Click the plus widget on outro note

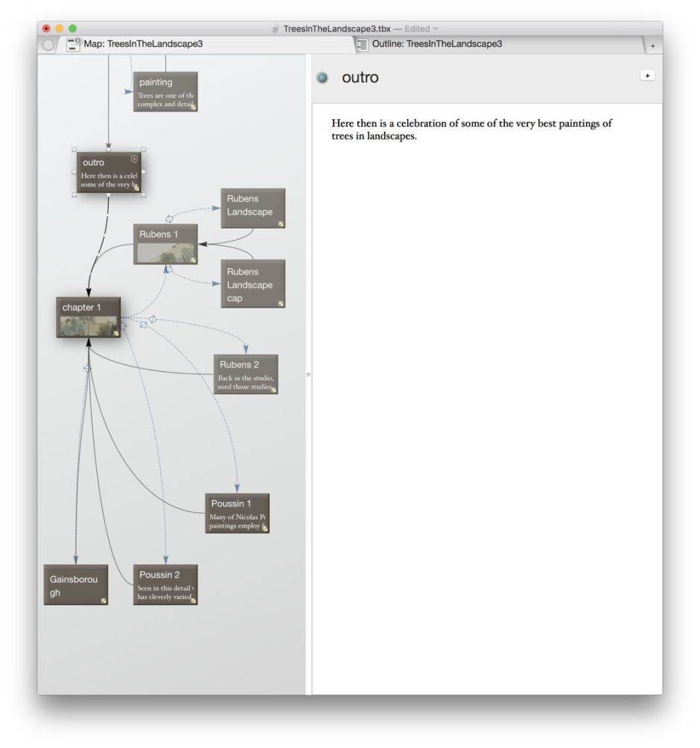click(x=134, y=159)
